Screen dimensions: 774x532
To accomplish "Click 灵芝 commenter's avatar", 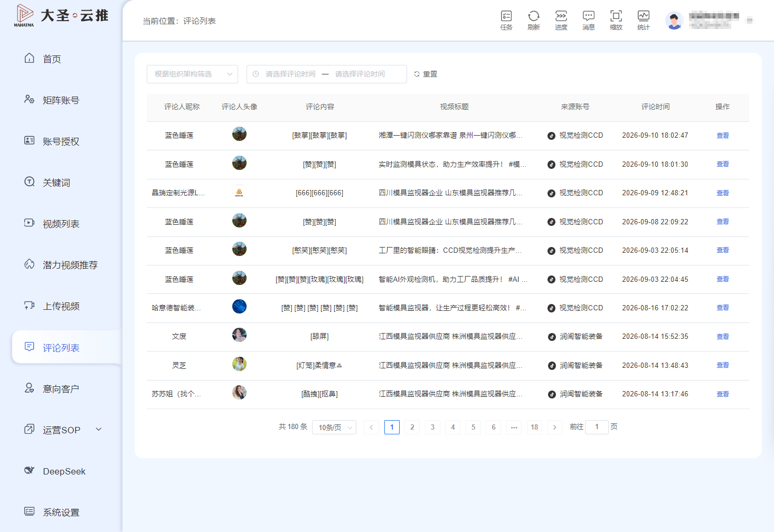I will pyautogui.click(x=239, y=364).
